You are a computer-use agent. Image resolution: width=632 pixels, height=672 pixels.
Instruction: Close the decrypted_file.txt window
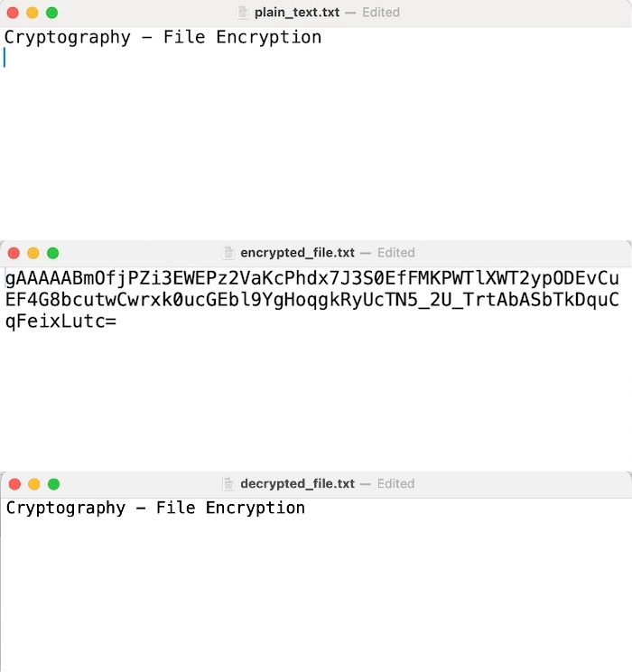tap(14, 484)
